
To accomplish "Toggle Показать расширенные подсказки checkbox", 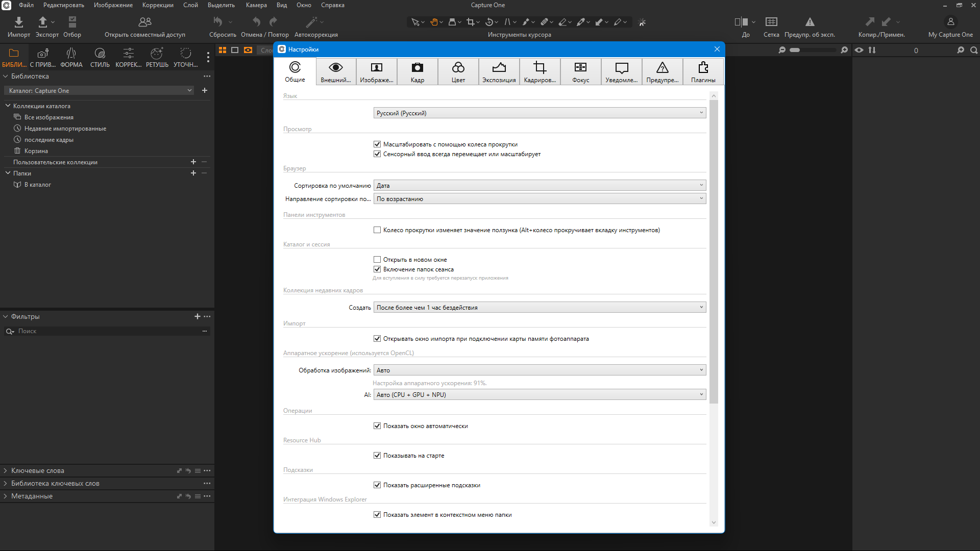I will click(x=377, y=485).
